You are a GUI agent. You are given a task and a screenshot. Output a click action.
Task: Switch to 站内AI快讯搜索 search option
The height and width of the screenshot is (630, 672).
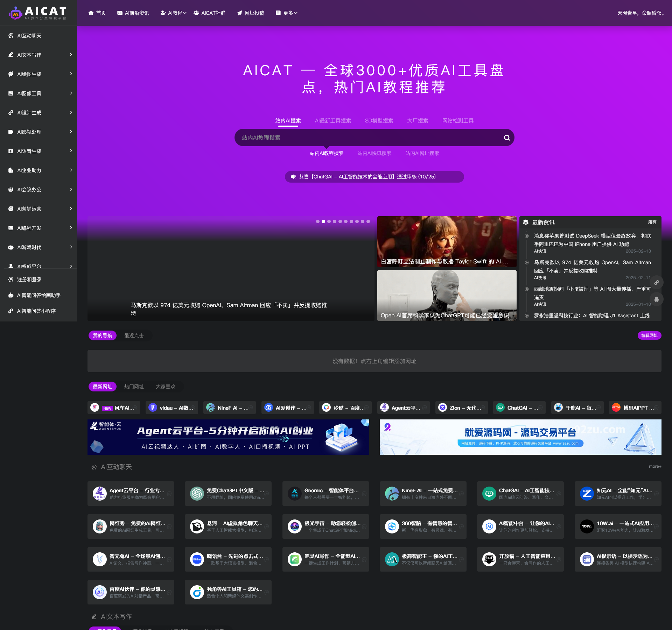[374, 153]
